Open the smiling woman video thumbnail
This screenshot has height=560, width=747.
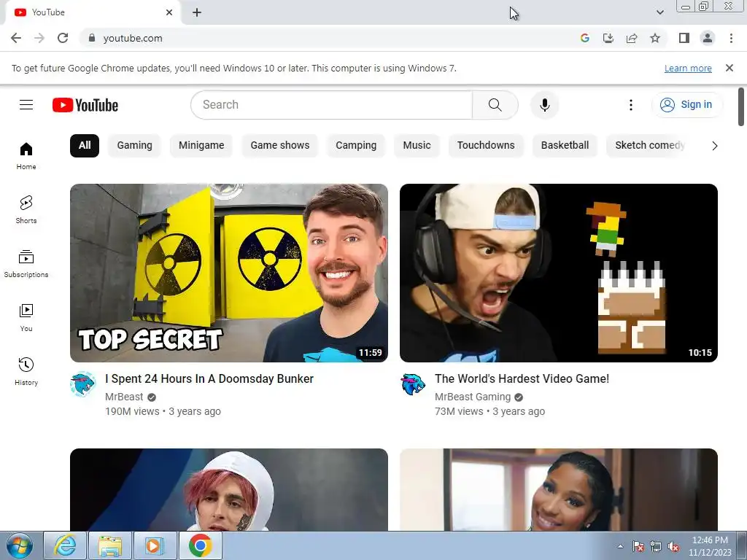point(558,489)
